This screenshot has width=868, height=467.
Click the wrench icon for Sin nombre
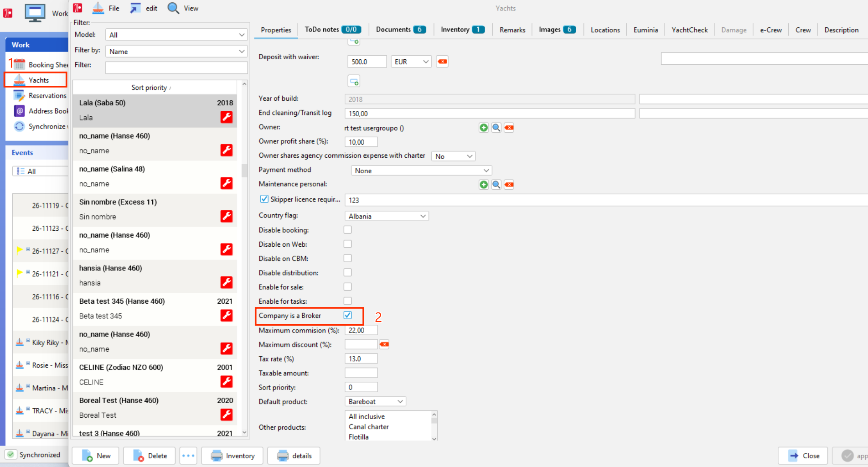click(227, 216)
